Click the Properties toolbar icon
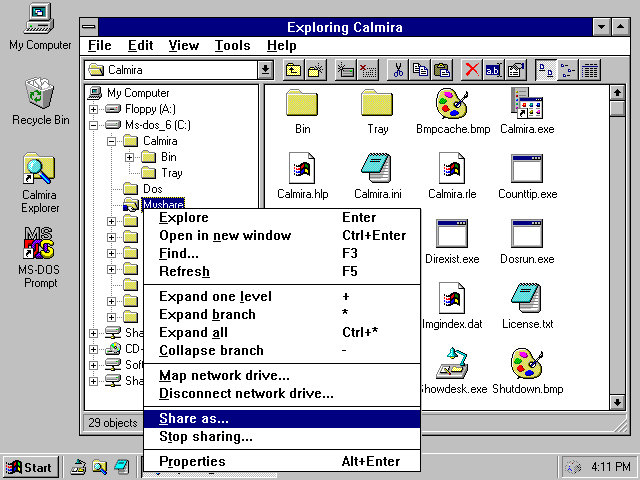Screen dimensions: 640x480 click(x=516, y=70)
